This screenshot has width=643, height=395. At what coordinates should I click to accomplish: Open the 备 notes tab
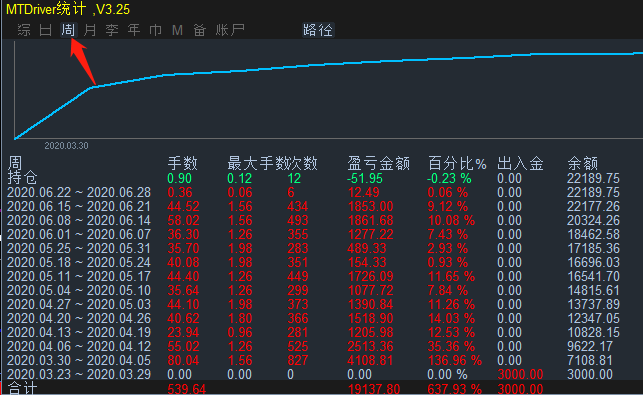pos(199,30)
